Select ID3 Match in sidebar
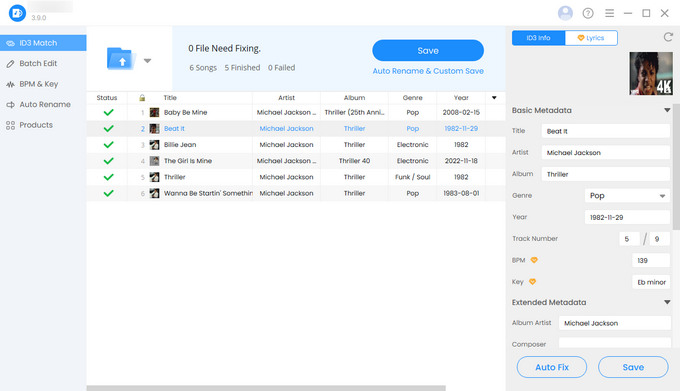680x391 pixels. click(x=43, y=43)
